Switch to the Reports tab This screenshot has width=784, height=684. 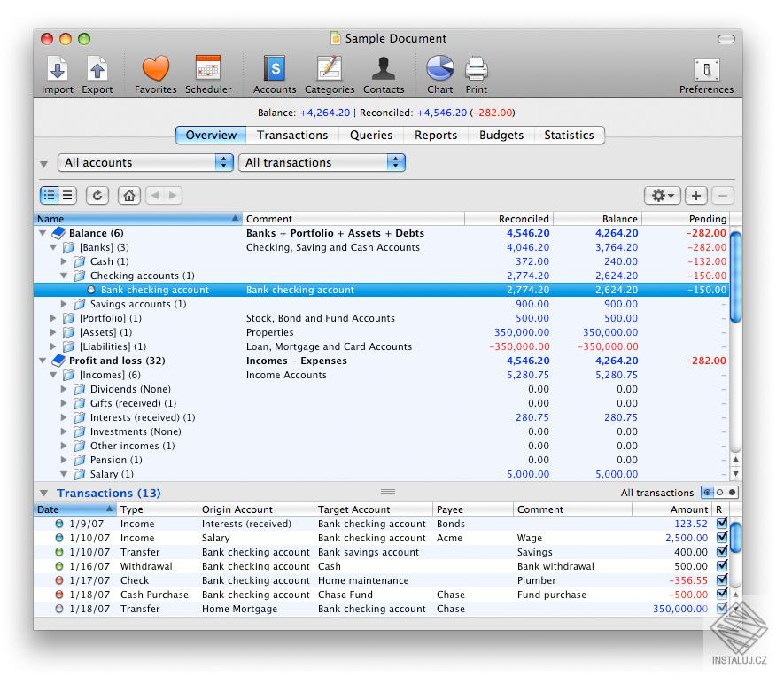point(436,136)
